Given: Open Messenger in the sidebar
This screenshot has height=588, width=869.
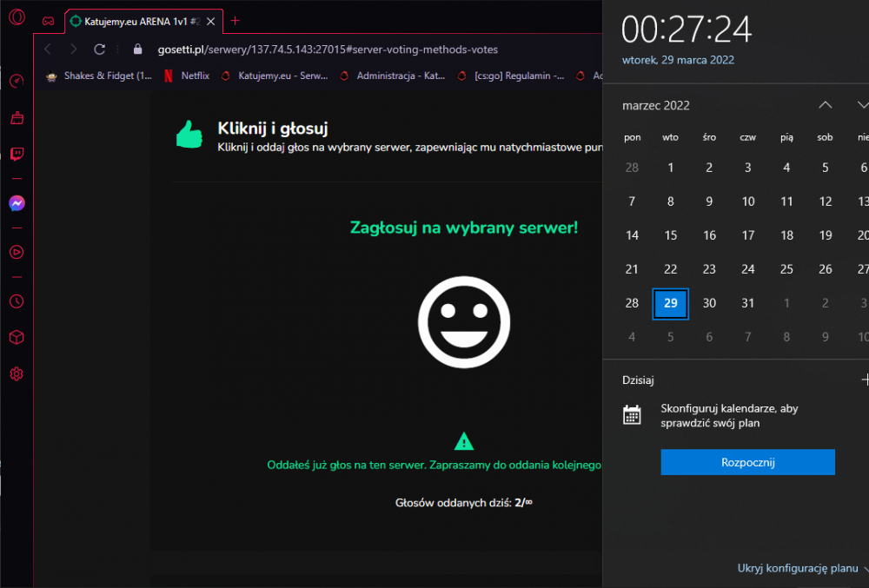Looking at the screenshot, I should (17, 203).
